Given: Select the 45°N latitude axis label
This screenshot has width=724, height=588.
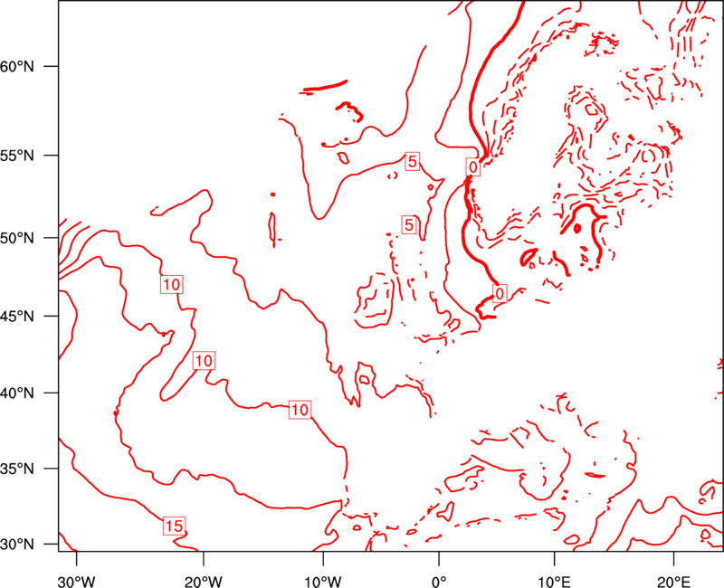Looking at the screenshot, I should tap(17, 317).
